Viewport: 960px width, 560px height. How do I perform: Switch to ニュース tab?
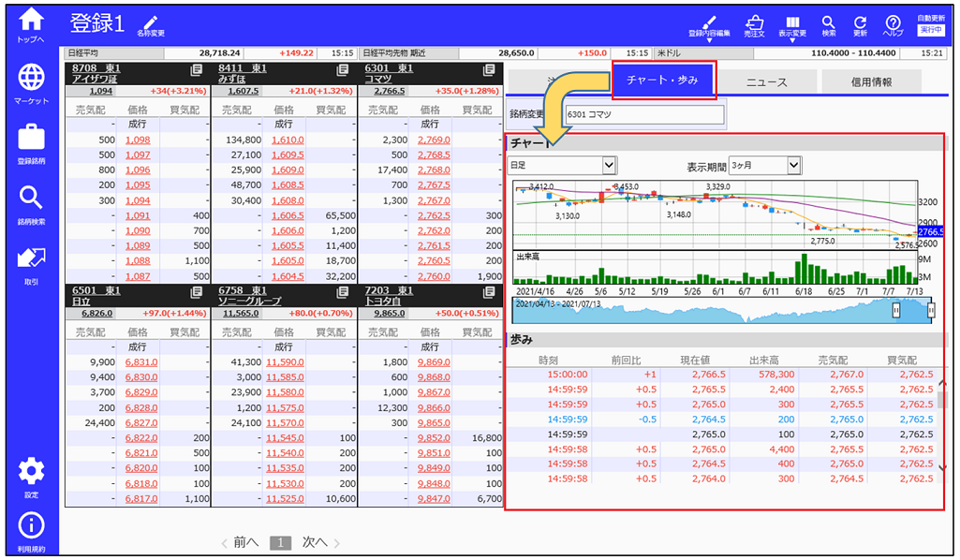pyautogui.click(x=766, y=81)
